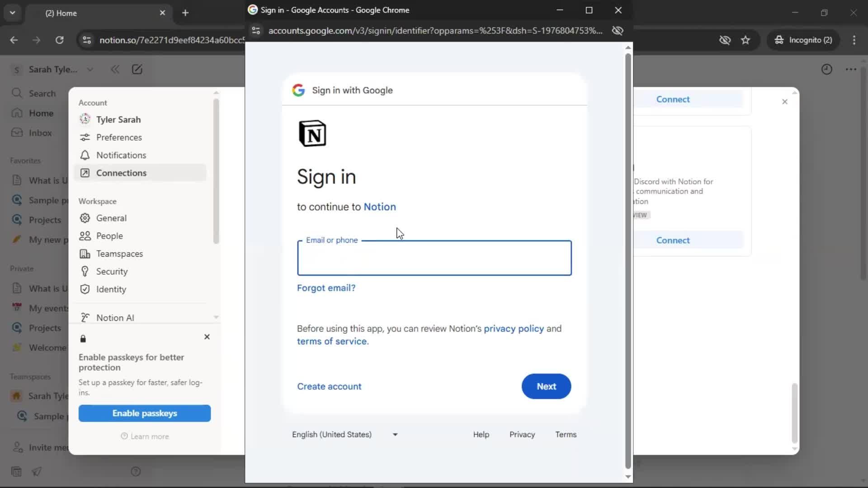Open Tyler Sarah account settings
The width and height of the screenshot is (868, 488).
point(140,119)
